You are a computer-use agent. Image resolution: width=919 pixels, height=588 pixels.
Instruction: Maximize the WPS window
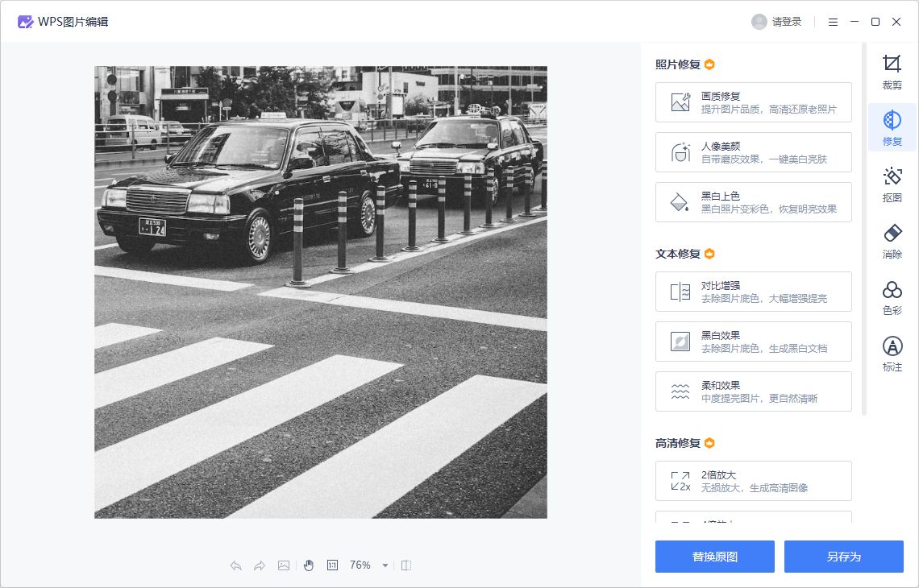coord(875,22)
